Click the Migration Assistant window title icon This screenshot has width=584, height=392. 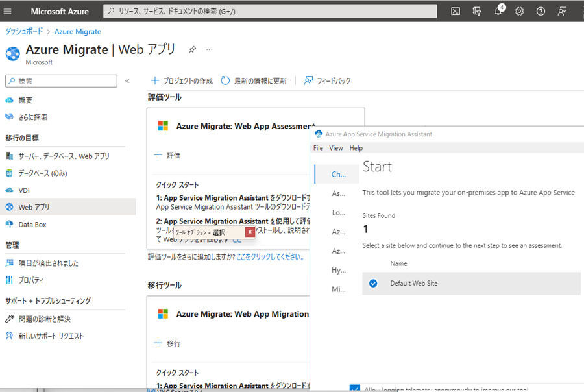[x=319, y=134]
